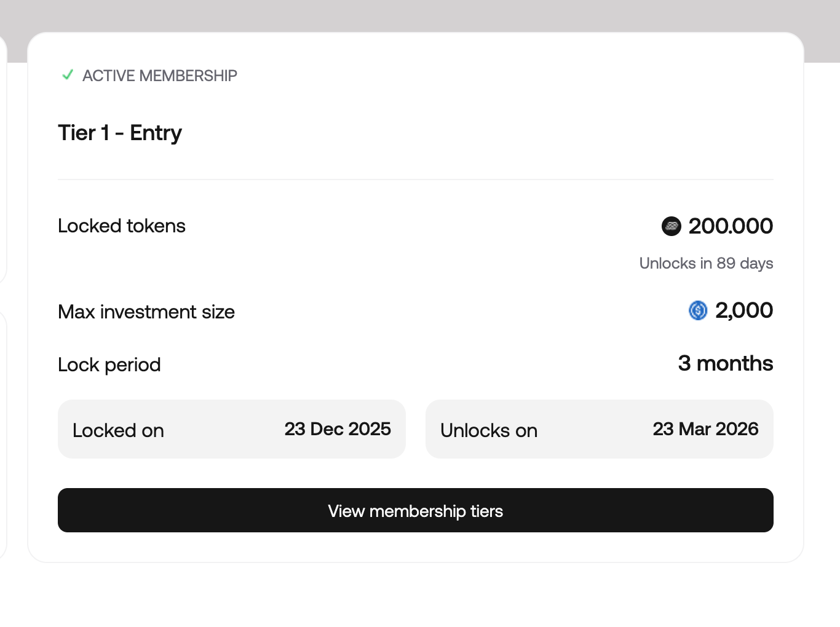Click the Locked tokens label
840x627 pixels.
tap(121, 226)
